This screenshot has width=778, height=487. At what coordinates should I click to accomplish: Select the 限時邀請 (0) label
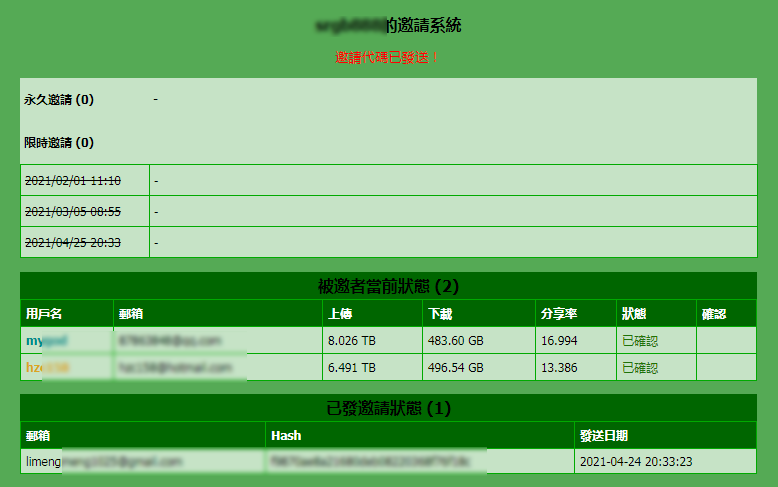(59, 143)
